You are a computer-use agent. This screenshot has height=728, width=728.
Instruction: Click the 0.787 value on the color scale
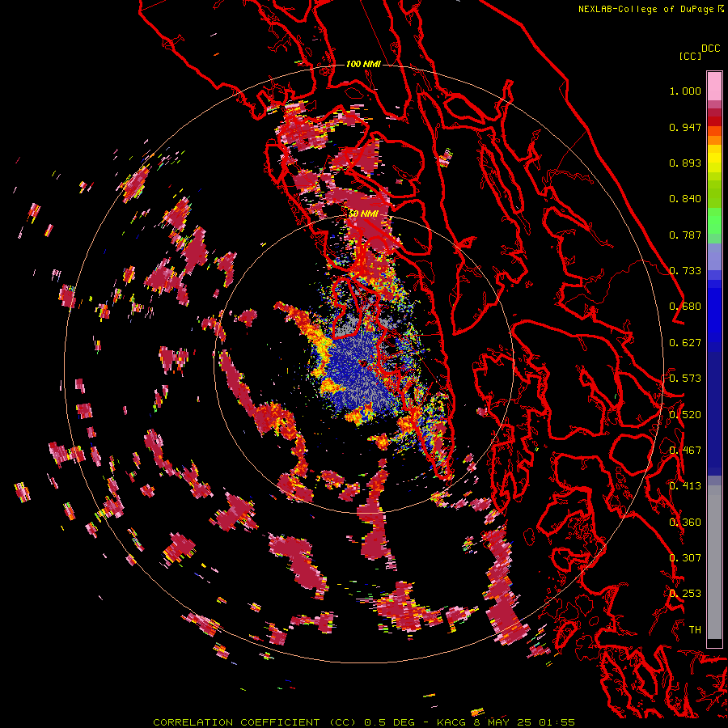685,235
